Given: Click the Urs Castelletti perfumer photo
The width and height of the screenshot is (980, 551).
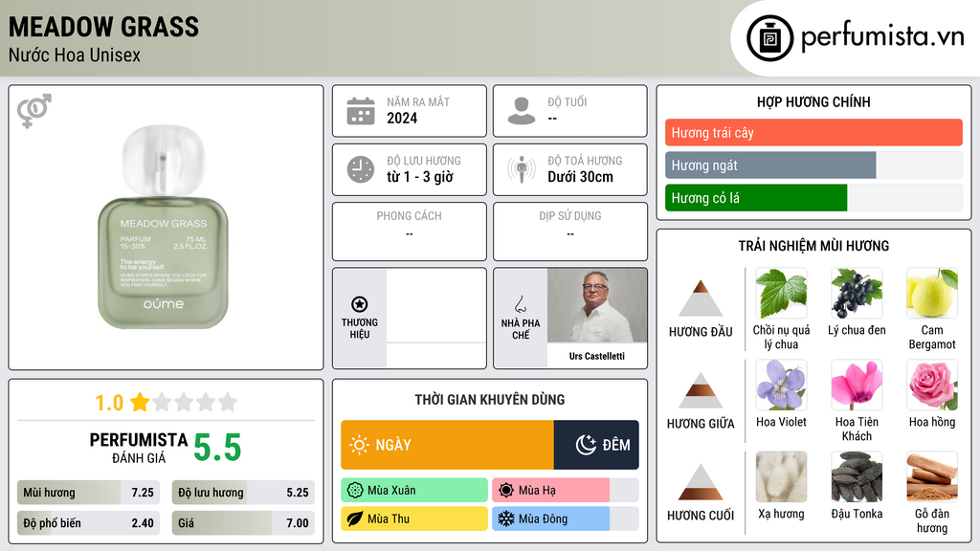Looking at the screenshot, I should pyautogui.click(x=597, y=305).
